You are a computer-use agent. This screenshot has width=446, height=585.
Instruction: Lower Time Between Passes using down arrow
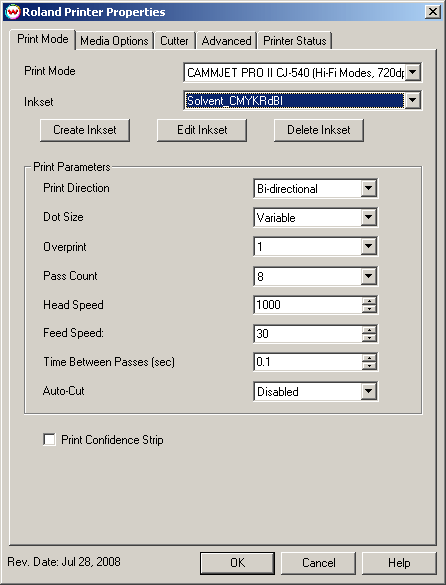click(369, 366)
